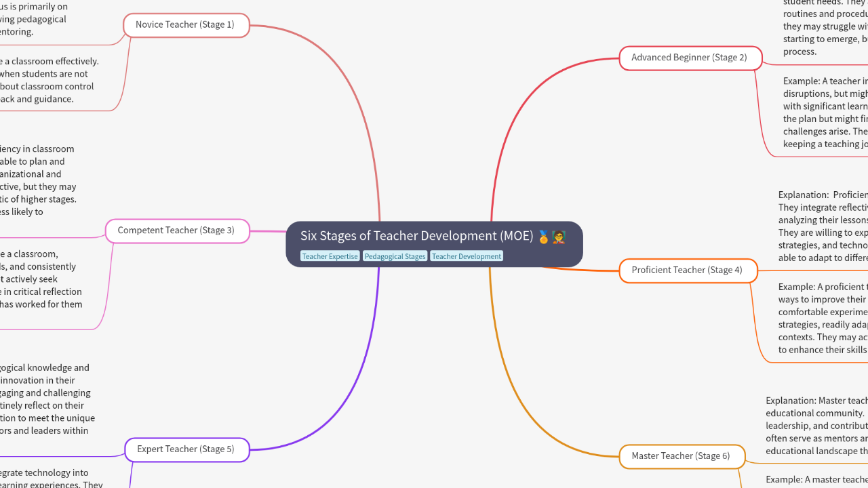
Task: Click the Teacher Expertise tag
Action: (x=330, y=256)
